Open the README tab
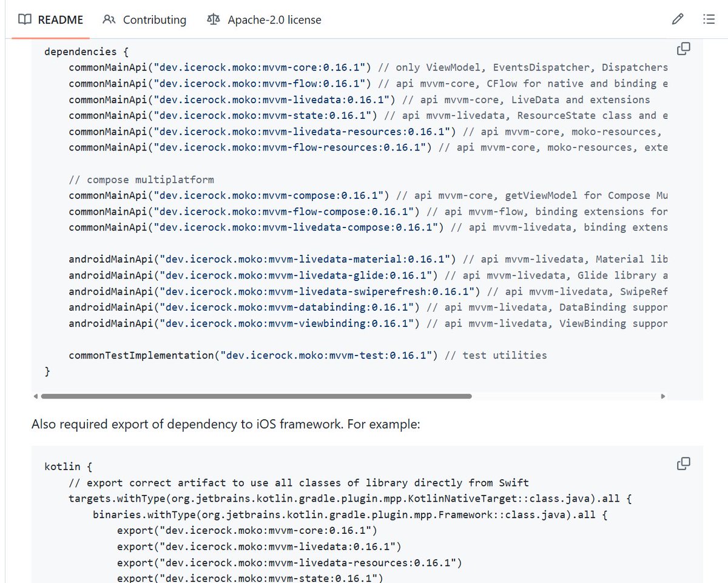 click(x=50, y=19)
